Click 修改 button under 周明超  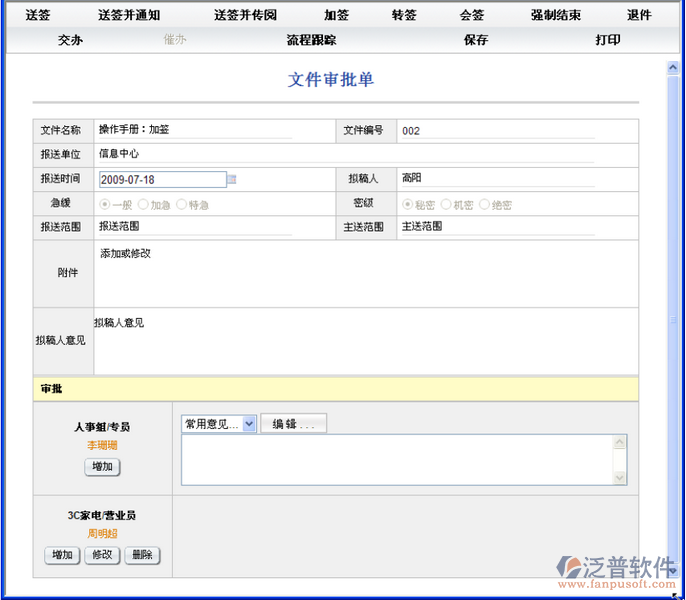tap(102, 555)
